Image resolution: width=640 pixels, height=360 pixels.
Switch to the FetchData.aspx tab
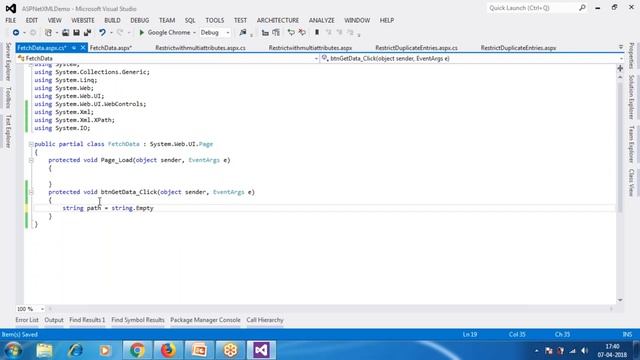tap(111, 48)
